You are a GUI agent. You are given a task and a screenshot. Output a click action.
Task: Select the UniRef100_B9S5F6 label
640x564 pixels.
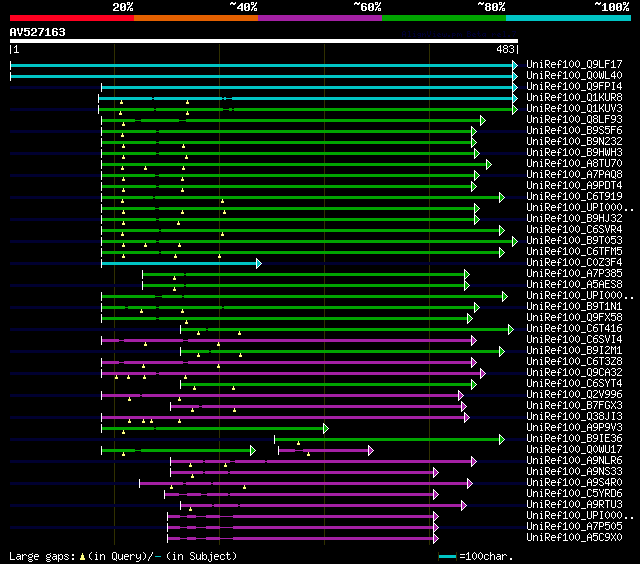574,131
